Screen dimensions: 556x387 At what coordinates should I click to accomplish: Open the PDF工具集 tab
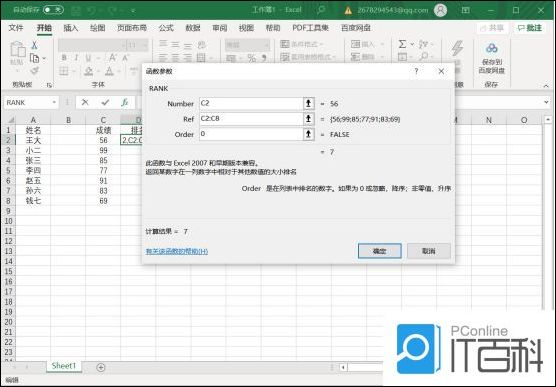pos(310,28)
